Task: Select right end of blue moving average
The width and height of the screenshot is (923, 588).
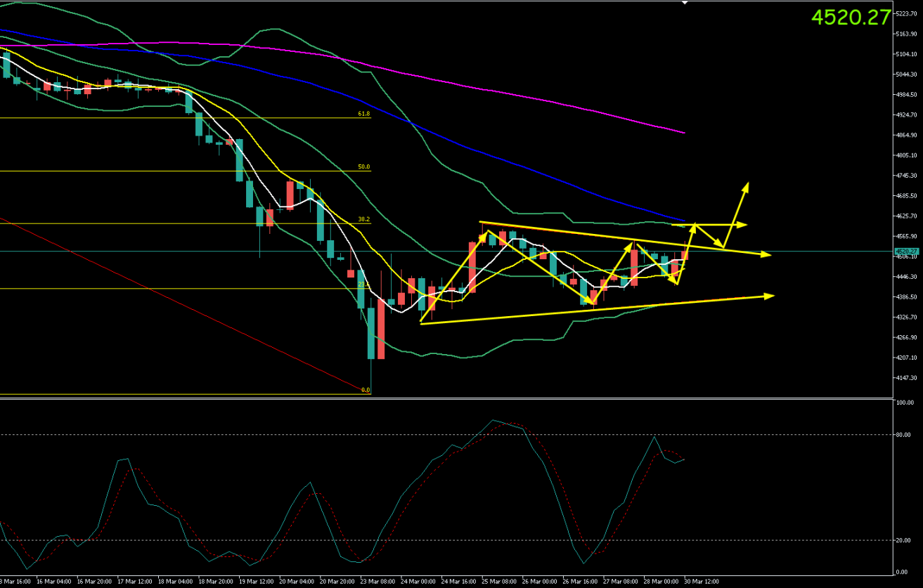Action: click(685, 220)
